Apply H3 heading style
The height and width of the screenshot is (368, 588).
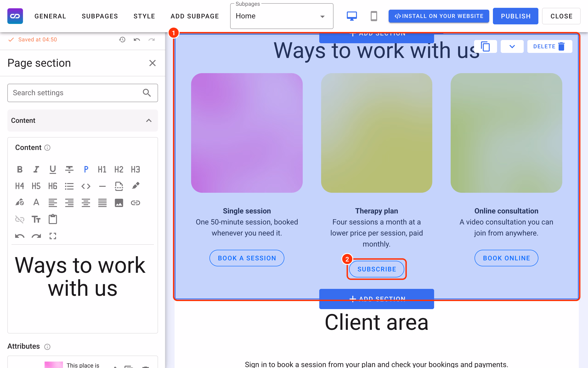[135, 170]
